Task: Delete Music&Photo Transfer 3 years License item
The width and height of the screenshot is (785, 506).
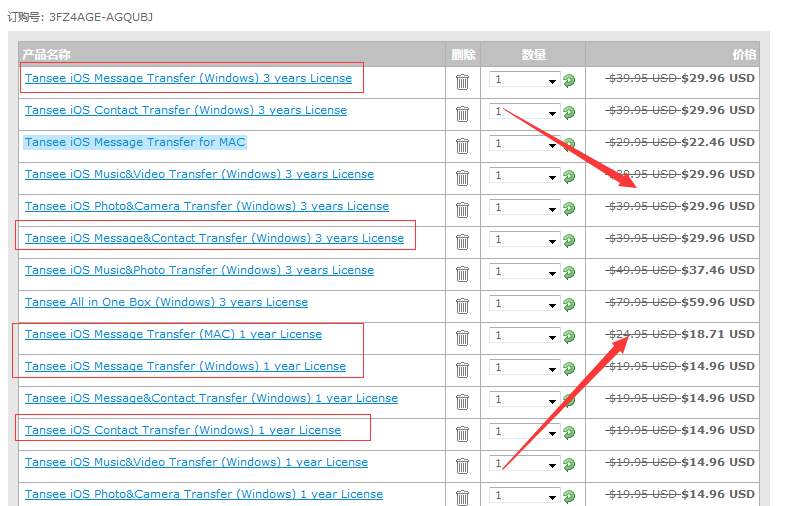Action: point(462,274)
